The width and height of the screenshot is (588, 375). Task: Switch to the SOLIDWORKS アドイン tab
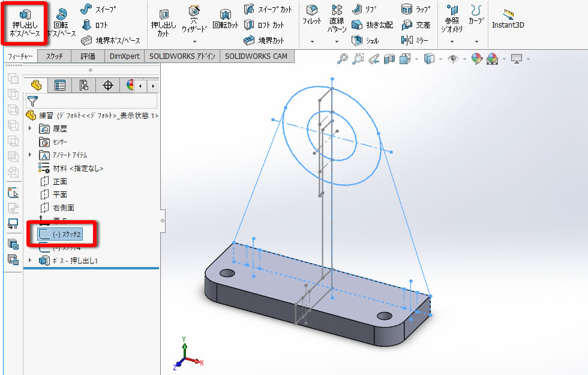(182, 56)
